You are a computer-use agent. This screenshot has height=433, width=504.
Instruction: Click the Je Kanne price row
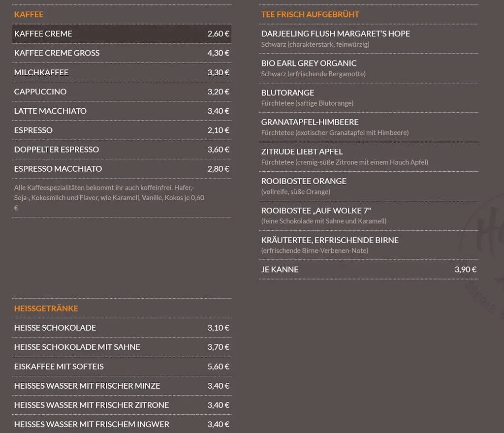tap(368, 270)
